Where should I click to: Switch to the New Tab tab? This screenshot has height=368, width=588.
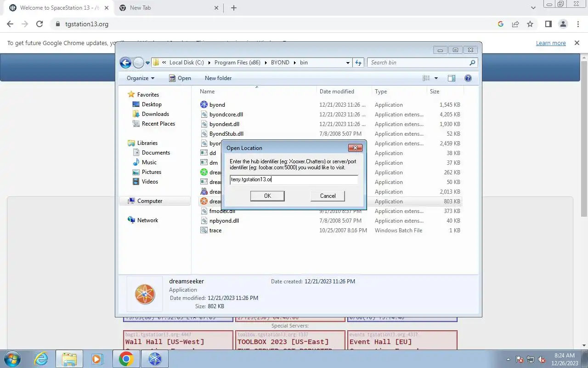click(x=168, y=8)
